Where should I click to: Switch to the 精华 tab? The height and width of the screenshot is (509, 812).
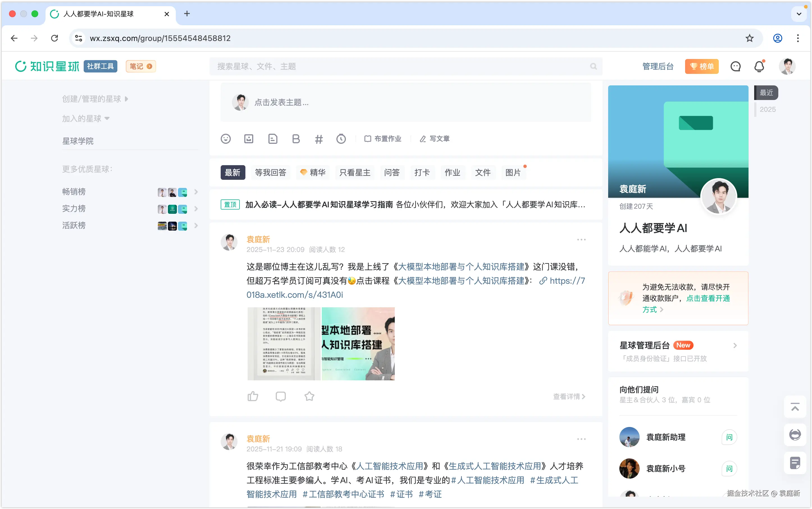tap(313, 172)
